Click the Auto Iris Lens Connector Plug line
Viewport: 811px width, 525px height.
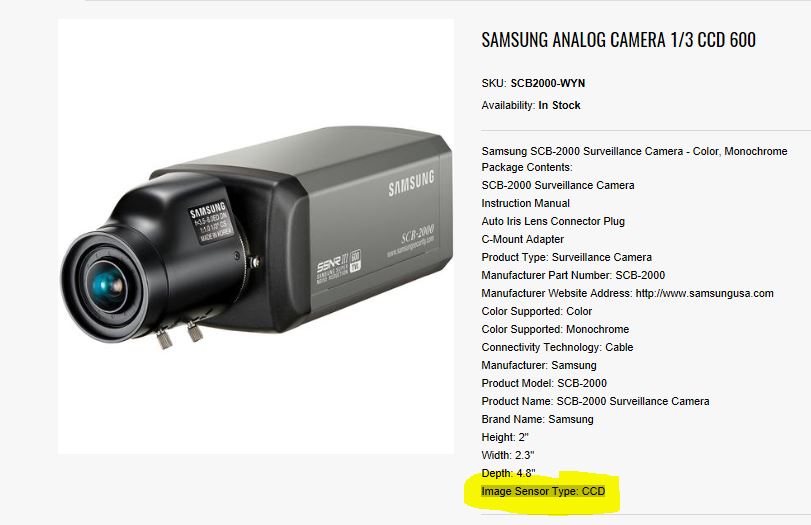553,221
